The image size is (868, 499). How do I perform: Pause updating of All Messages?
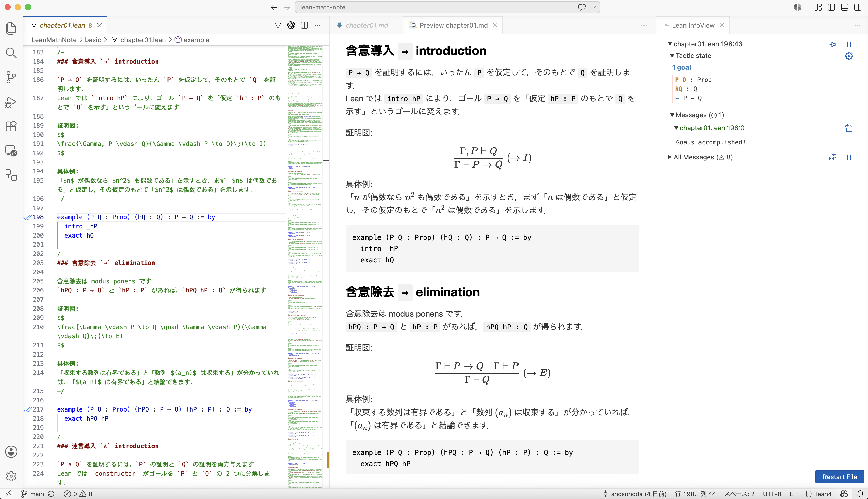click(849, 157)
